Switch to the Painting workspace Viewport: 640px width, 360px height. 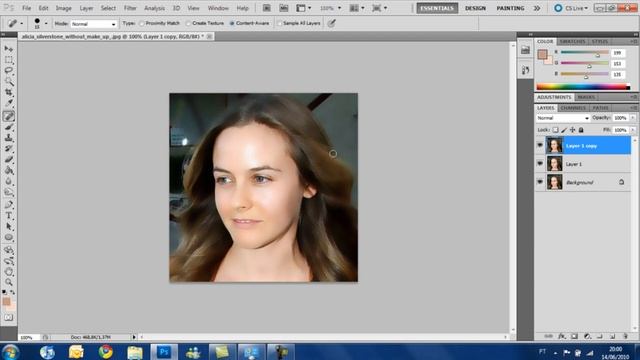pyautogui.click(x=510, y=8)
